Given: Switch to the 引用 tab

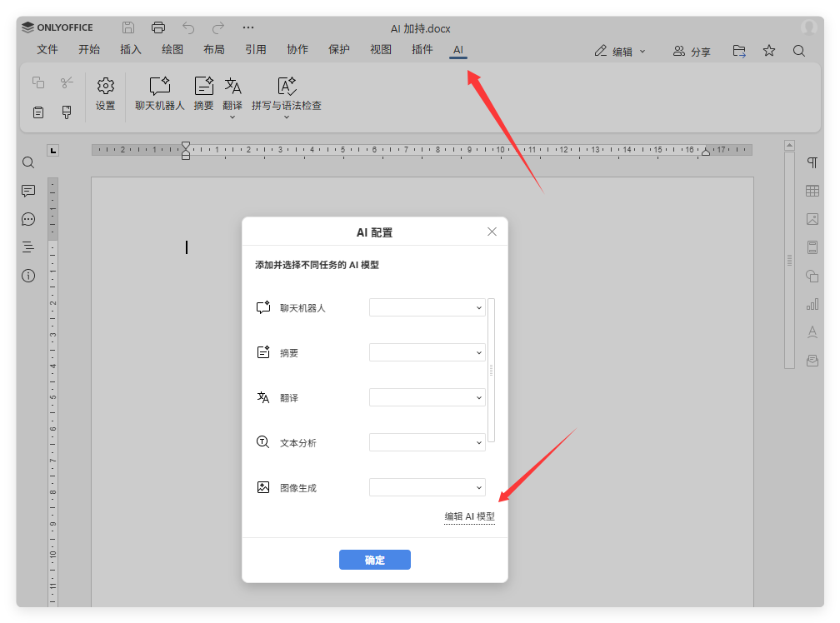Looking at the screenshot, I should [256, 50].
